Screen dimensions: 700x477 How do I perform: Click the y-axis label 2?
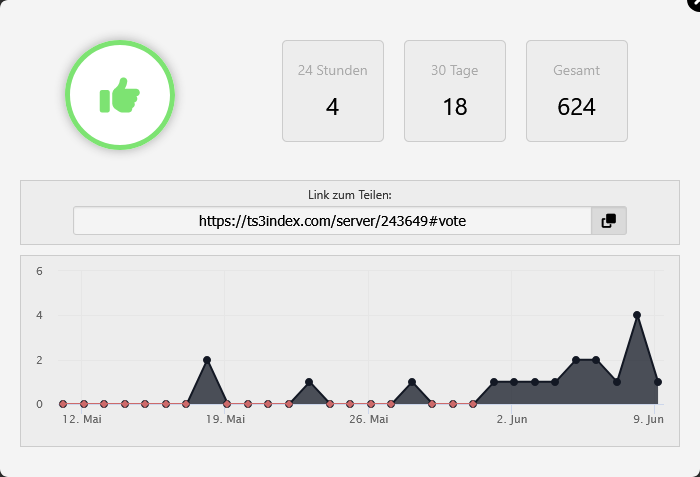[39, 360]
